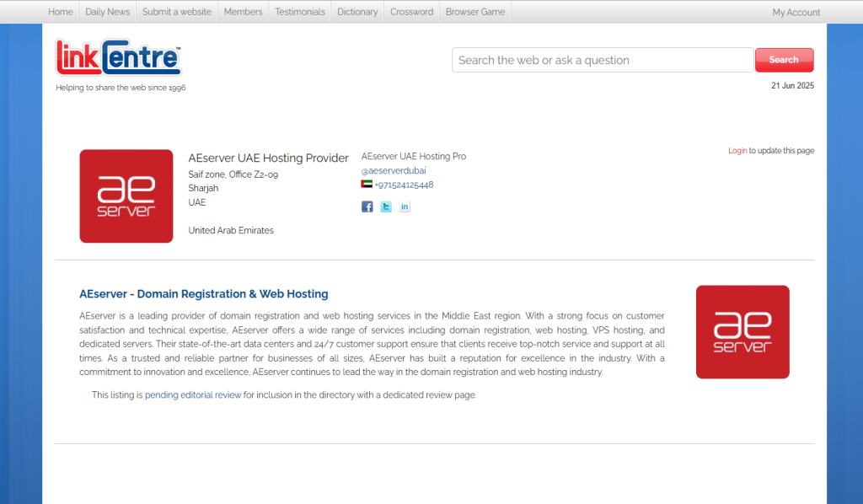This screenshot has height=504, width=863.
Task: Click the LinkCentre logo
Action: pos(118,57)
